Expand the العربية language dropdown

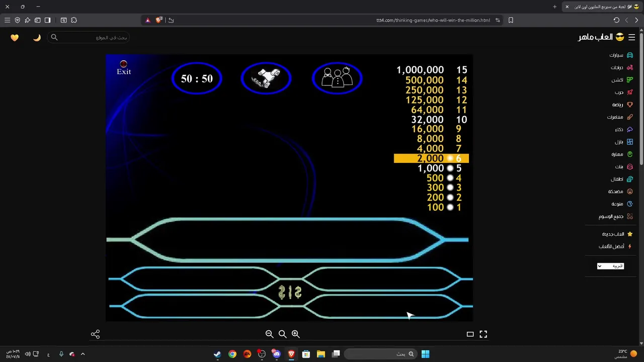point(611,266)
